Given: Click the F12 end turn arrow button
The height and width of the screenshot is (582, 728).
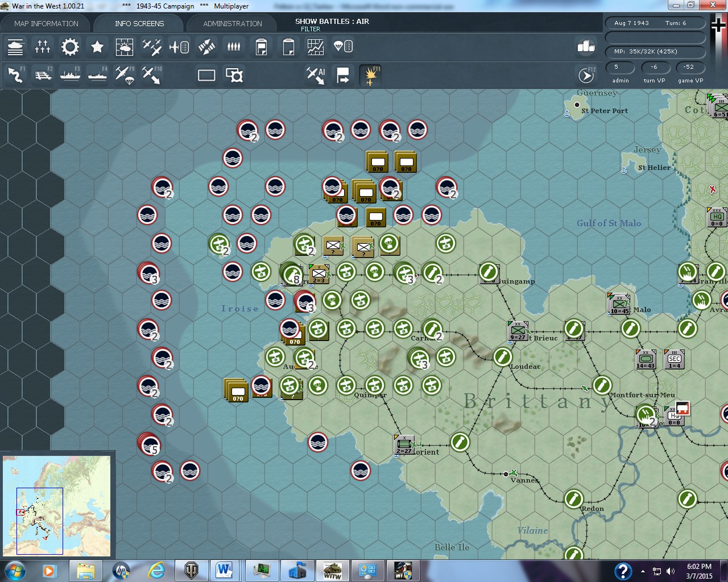Looking at the screenshot, I should click(x=586, y=75).
